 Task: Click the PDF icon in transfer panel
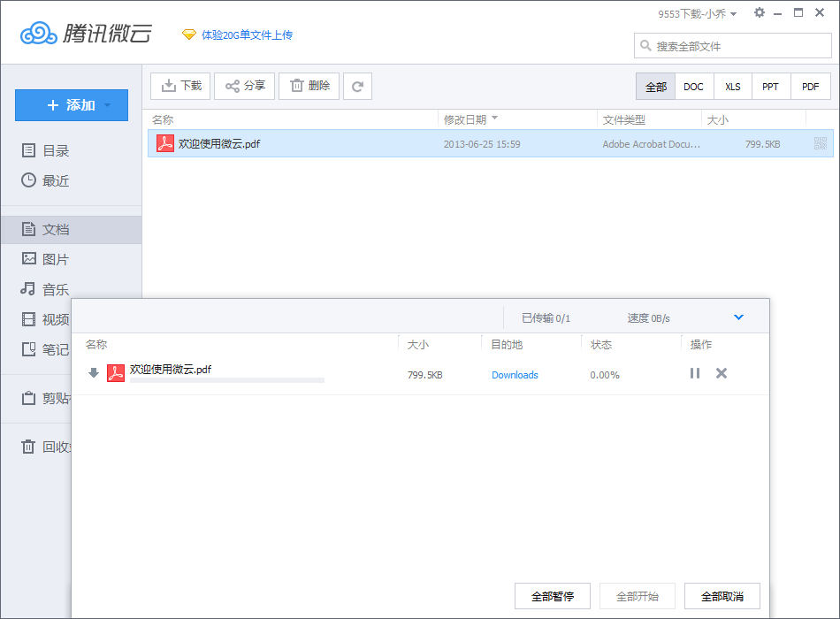(x=116, y=373)
